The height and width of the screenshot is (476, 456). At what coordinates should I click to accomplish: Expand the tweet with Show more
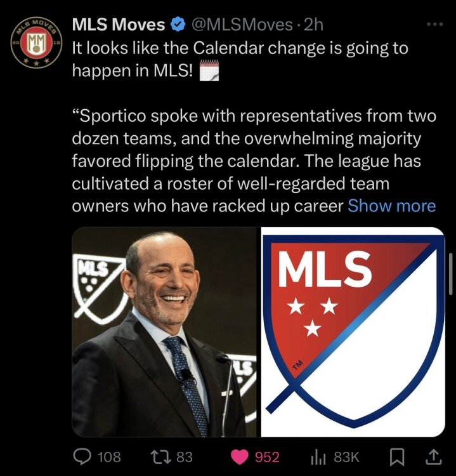pyautogui.click(x=392, y=206)
